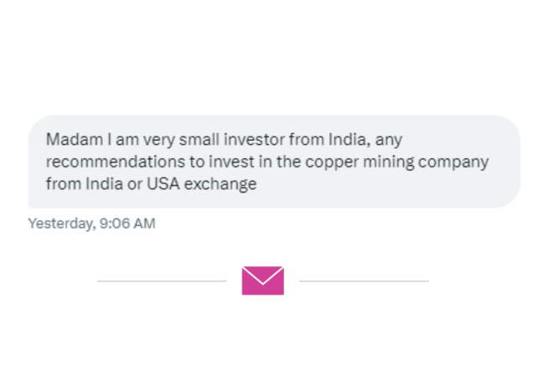Click the "Yesterday, 9:06 AM" timestamp
Image resolution: width=543 pixels, height=392 pixels.
pyautogui.click(x=91, y=224)
